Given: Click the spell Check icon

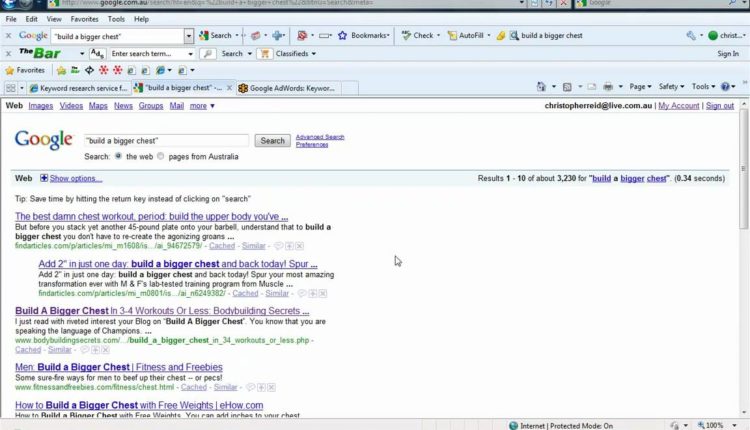Looking at the screenshot, I should (406, 35).
